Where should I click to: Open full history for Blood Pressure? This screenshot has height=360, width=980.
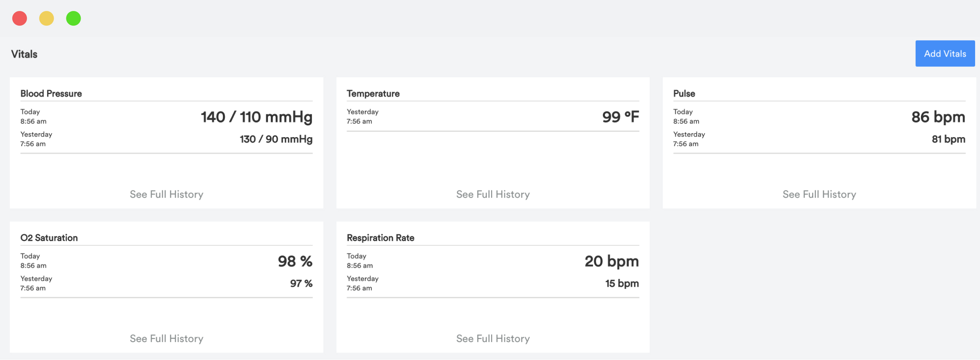[166, 194]
